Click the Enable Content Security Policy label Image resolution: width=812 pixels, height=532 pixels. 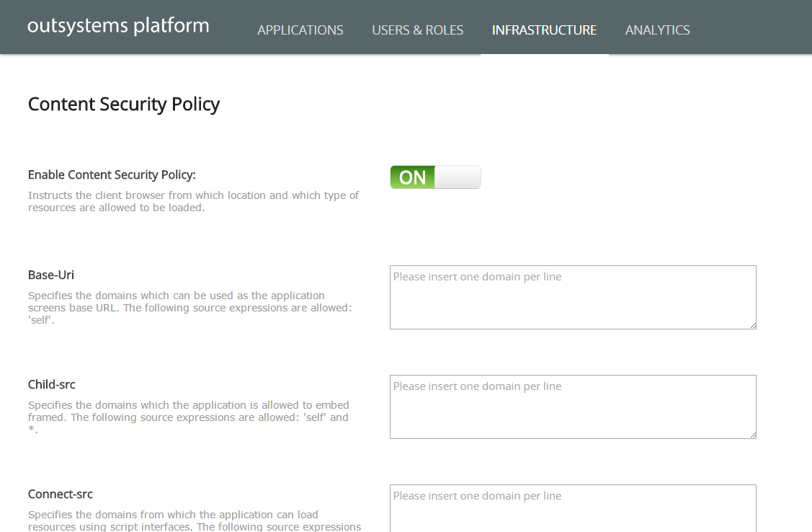point(112,174)
